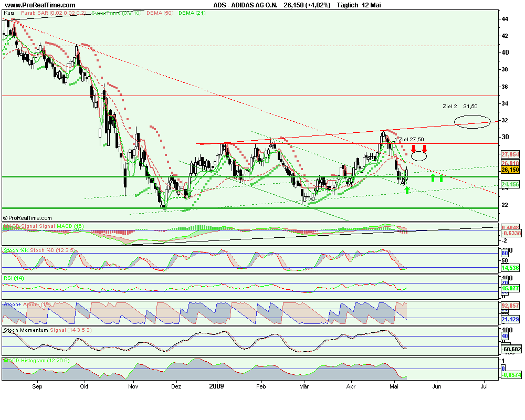Select the large ellipse near Ziel 2
This screenshot has height=420, width=525.
472,121
